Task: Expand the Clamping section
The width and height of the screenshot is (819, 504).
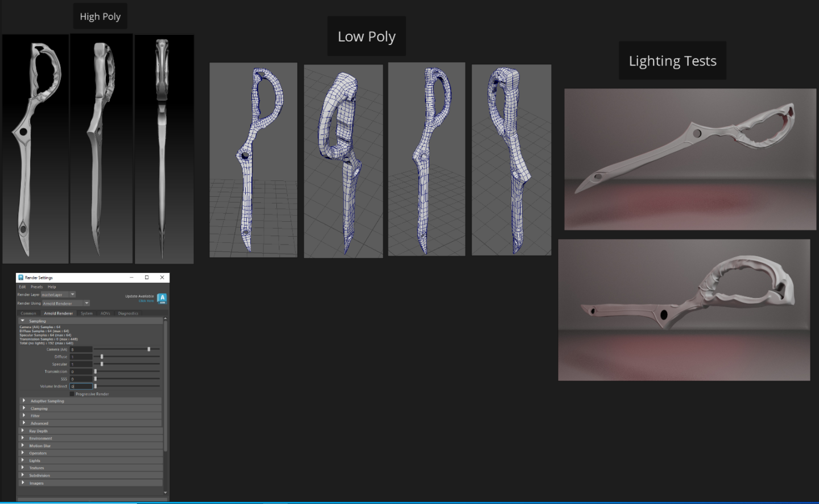Action: coord(91,408)
